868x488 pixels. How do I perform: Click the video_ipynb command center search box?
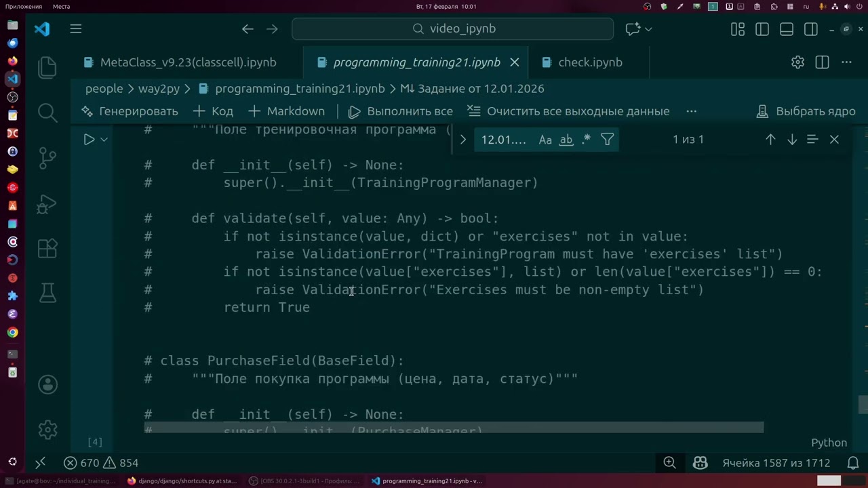click(x=453, y=28)
